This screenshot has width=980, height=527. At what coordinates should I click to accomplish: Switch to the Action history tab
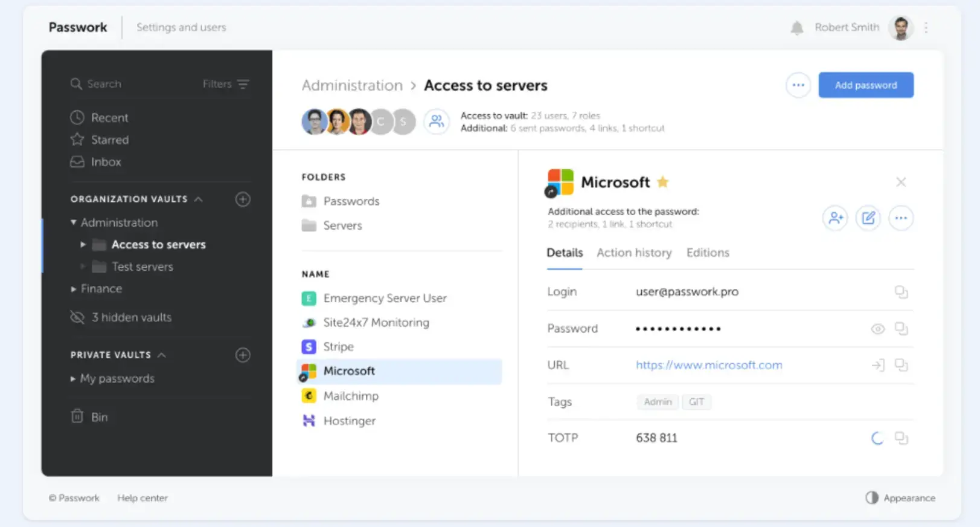tap(633, 253)
